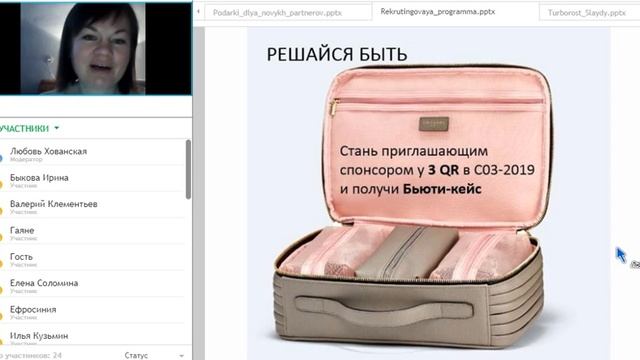Click the presenter webcam video

click(96, 49)
